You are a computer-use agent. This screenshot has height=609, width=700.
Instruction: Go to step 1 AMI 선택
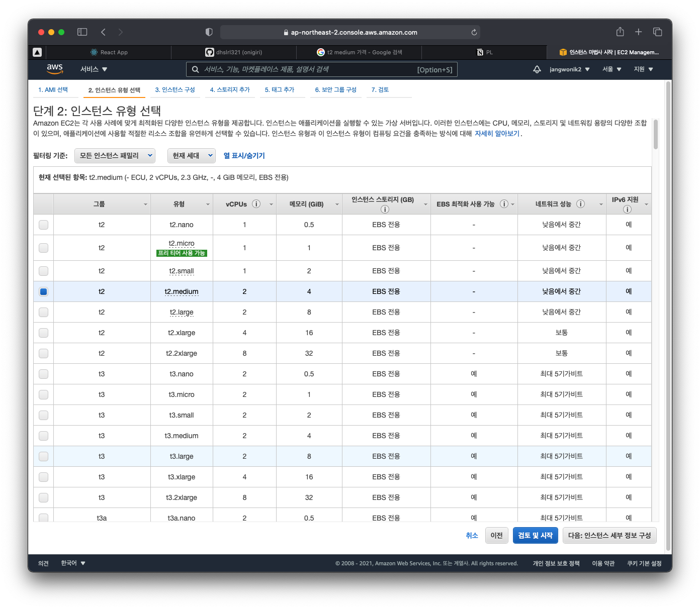[53, 90]
